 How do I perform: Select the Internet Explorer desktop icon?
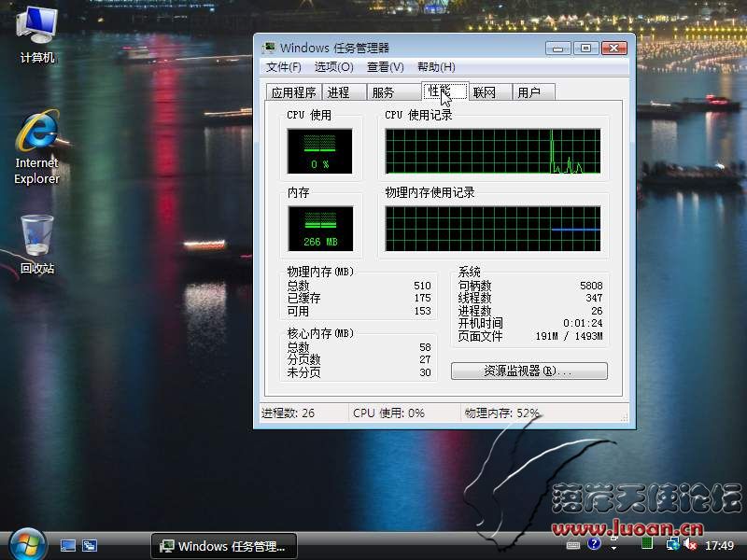[36, 147]
